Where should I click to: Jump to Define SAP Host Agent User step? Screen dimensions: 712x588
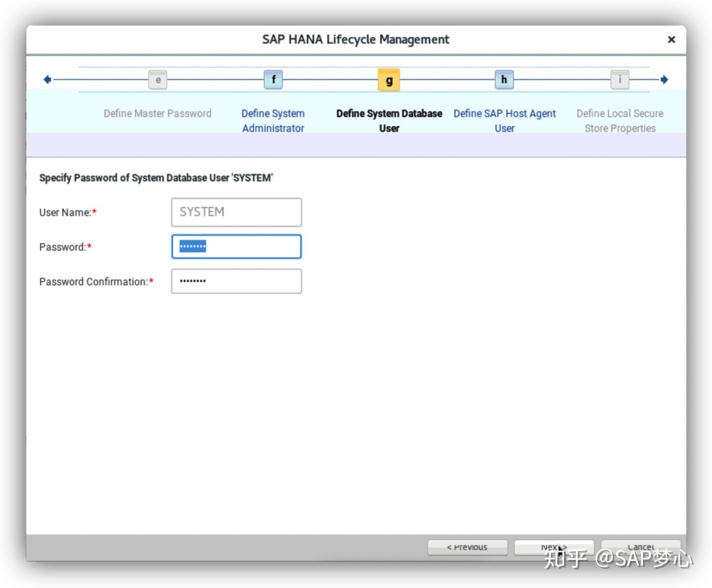[505, 121]
